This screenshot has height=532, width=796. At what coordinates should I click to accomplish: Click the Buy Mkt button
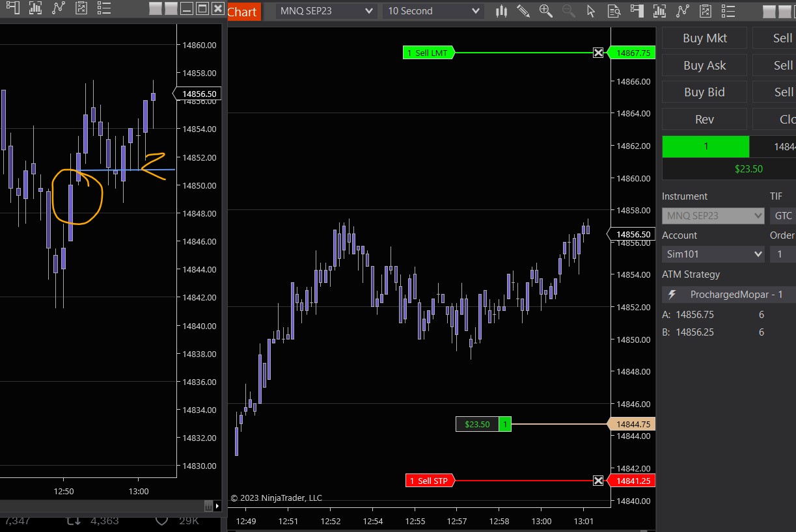705,38
